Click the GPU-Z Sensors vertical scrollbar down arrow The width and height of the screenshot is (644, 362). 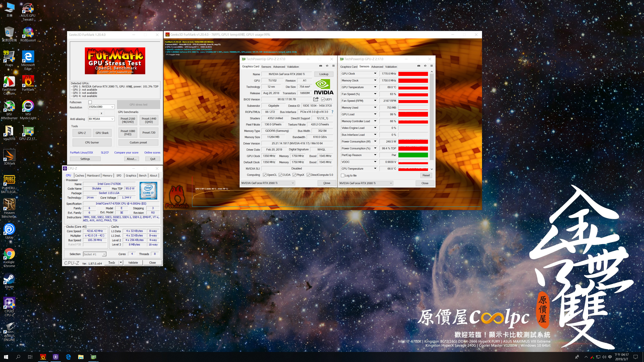(432, 169)
